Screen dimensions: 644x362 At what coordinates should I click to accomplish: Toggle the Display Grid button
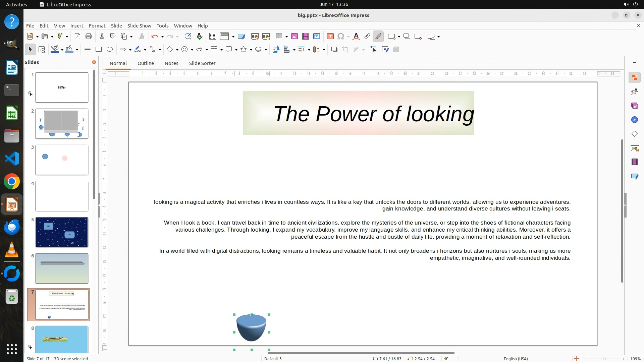[212, 37]
